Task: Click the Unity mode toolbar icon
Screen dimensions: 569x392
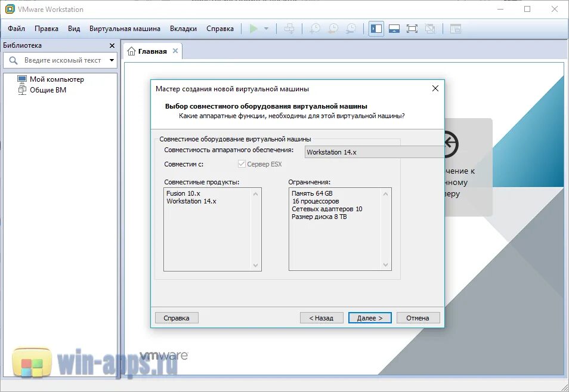Action: (x=430, y=29)
